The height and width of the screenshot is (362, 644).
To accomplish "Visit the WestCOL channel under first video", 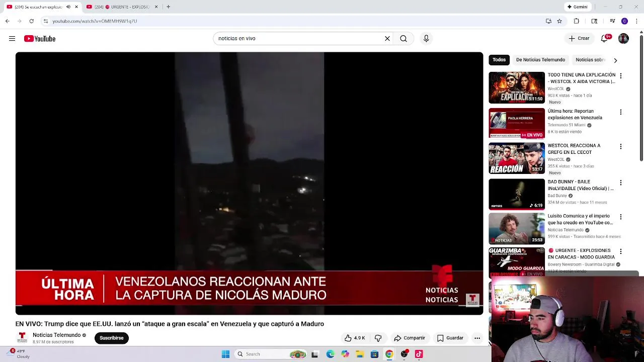I will click(556, 89).
